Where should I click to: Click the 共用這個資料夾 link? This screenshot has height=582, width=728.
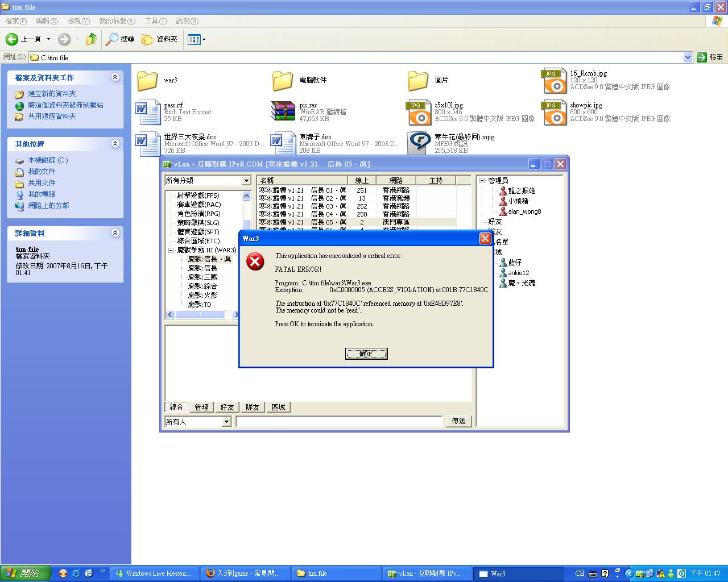click(x=52, y=117)
